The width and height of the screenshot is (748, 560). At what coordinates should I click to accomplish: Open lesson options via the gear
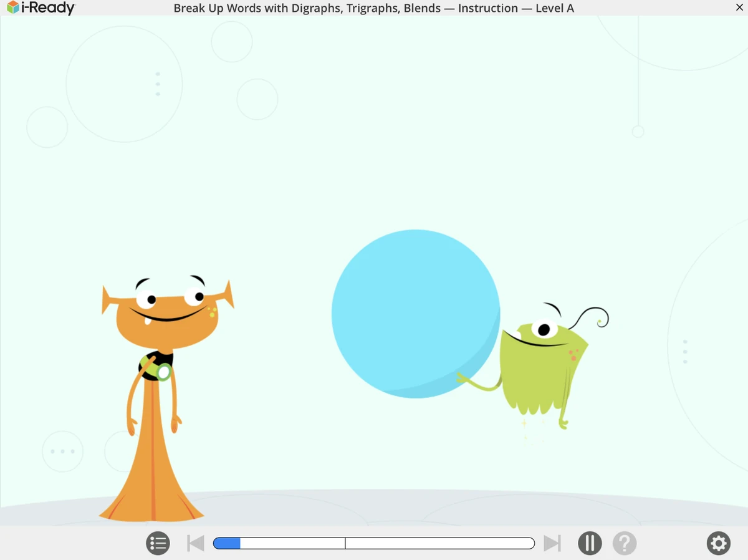[x=718, y=543]
